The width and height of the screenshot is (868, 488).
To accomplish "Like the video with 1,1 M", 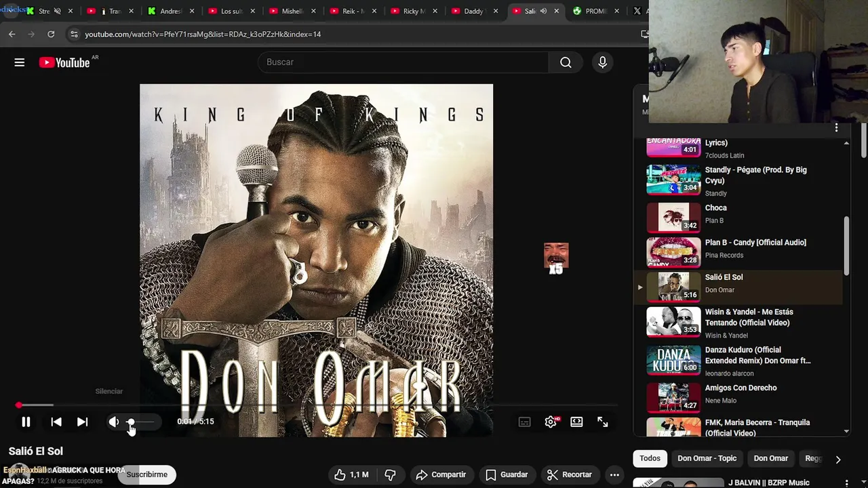I will [x=351, y=474].
